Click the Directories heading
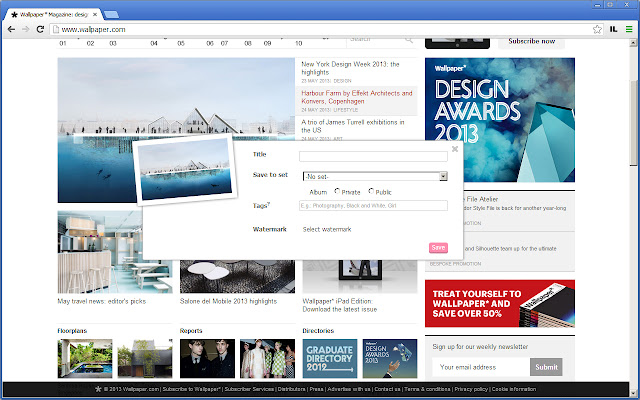The width and height of the screenshot is (640, 400). click(x=318, y=331)
